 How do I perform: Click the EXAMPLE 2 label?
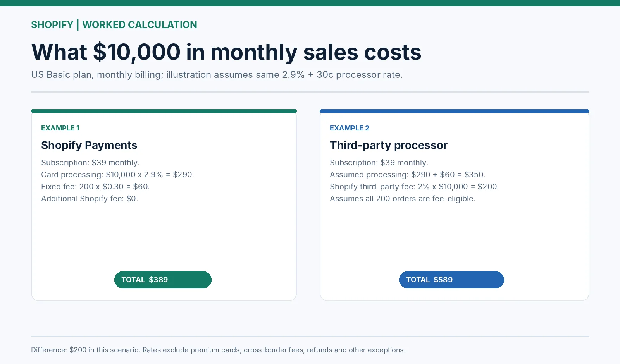tap(350, 128)
